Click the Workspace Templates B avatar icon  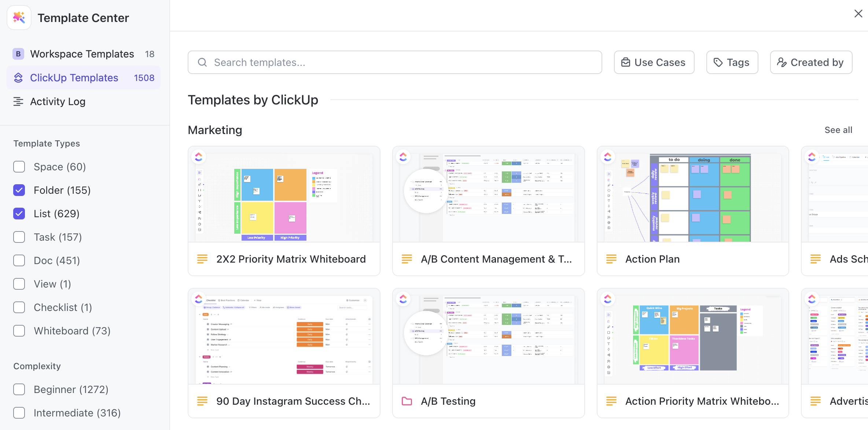18,54
